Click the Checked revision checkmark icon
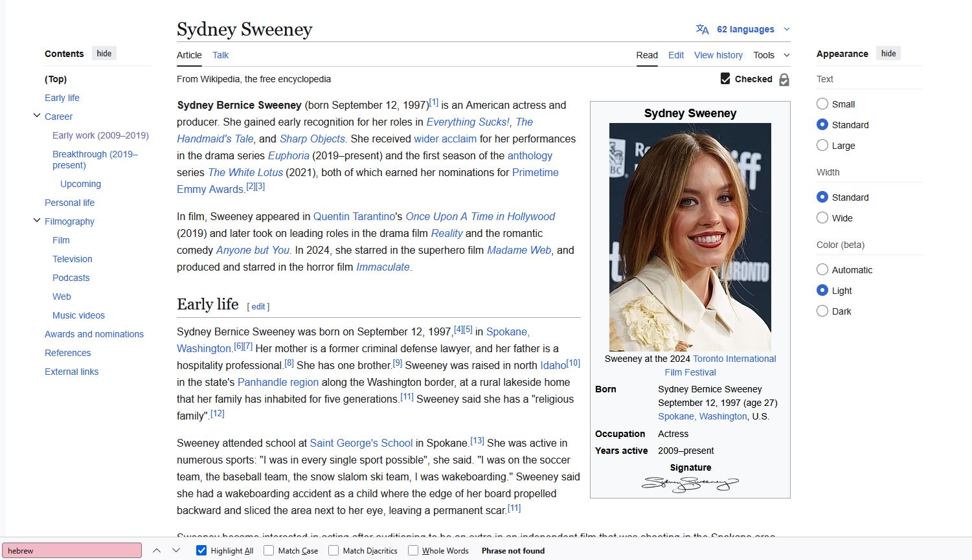 click(x=725, y=79)
